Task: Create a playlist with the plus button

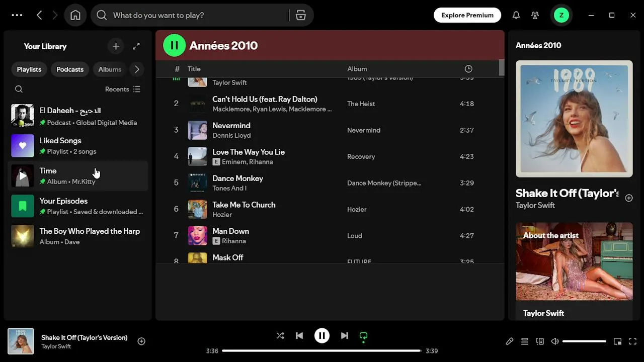Action: 116,46
